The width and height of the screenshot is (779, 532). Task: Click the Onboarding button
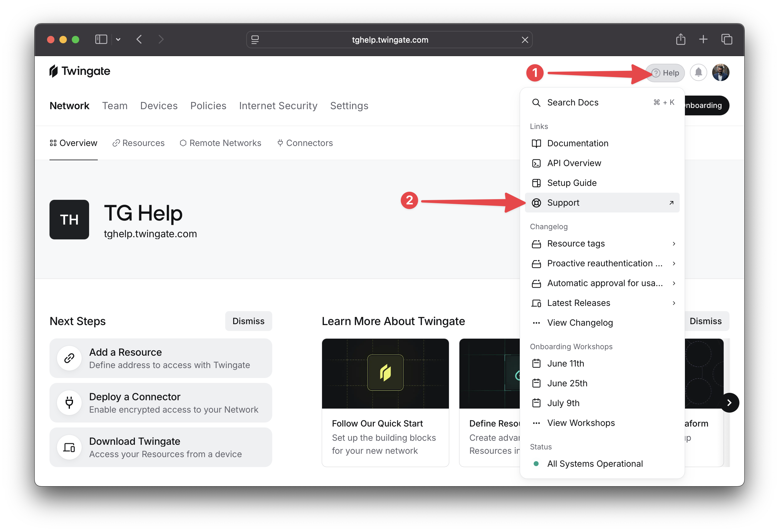707,105
